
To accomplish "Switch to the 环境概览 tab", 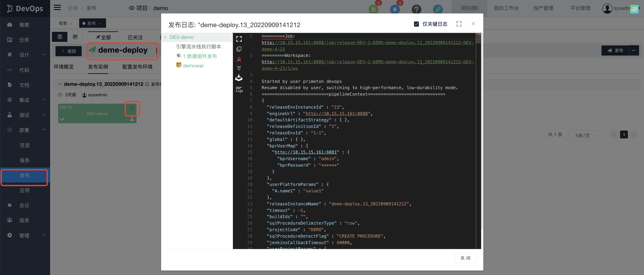I will point(64,67).
